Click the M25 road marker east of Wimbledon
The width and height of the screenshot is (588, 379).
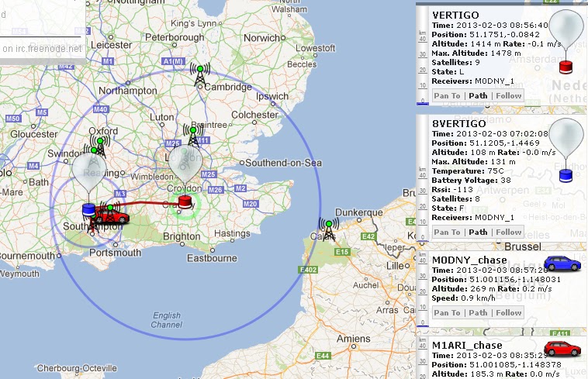coord(208,174)
